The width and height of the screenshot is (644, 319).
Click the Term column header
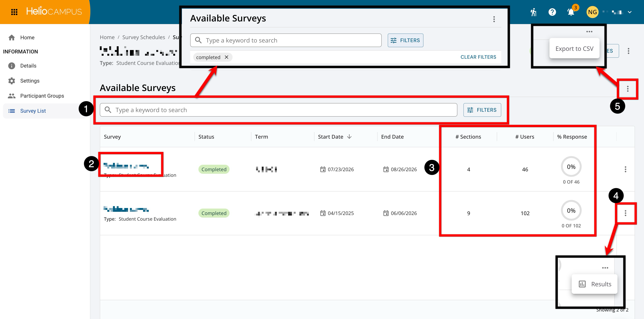pos(261,137)
